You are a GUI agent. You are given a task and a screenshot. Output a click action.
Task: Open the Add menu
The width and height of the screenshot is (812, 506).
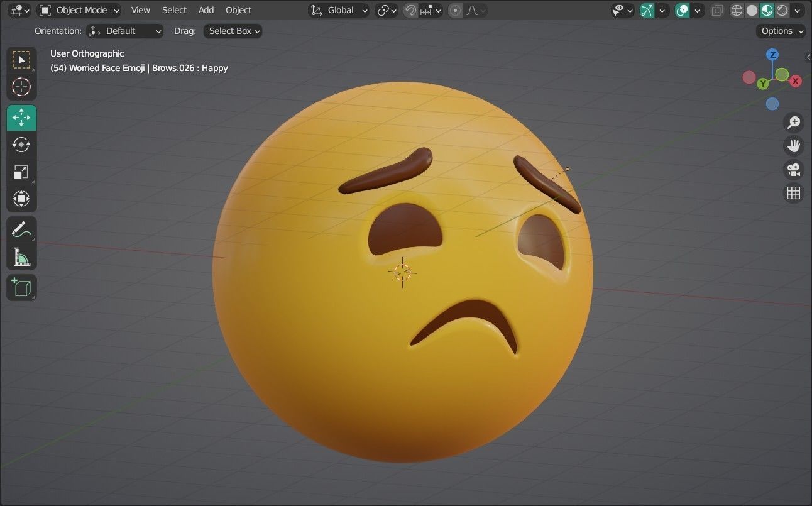(206, 10)
